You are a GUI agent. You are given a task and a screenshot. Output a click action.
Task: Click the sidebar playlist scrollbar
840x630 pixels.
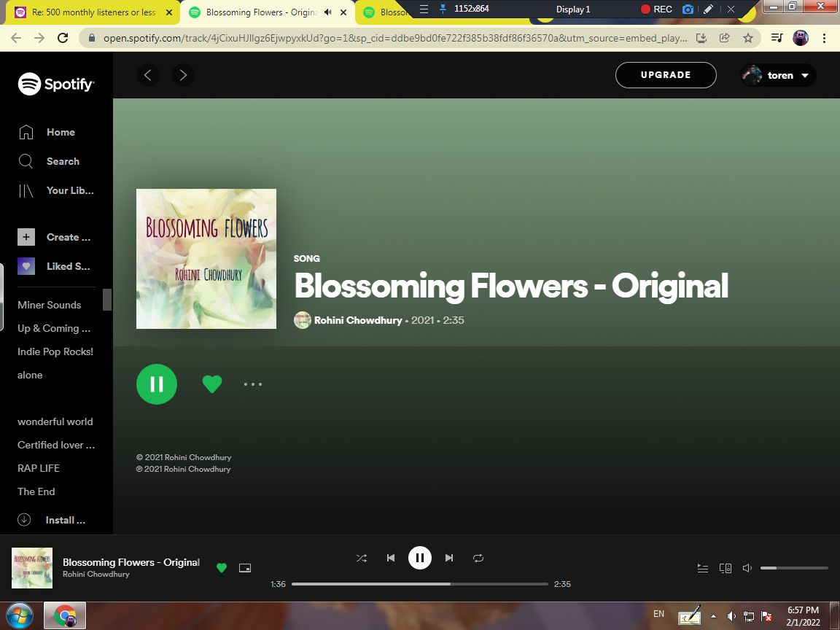click(x=107, y=300)
